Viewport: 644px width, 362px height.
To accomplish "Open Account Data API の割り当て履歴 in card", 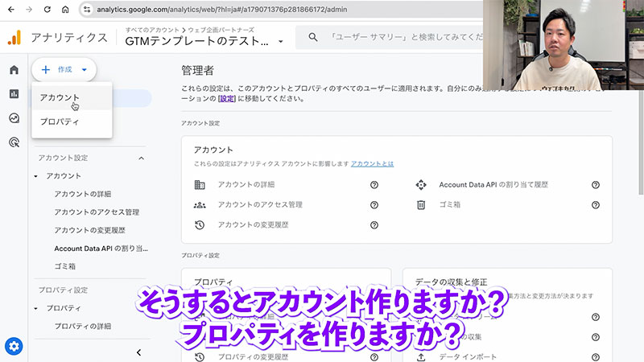I will pos(493,185).
